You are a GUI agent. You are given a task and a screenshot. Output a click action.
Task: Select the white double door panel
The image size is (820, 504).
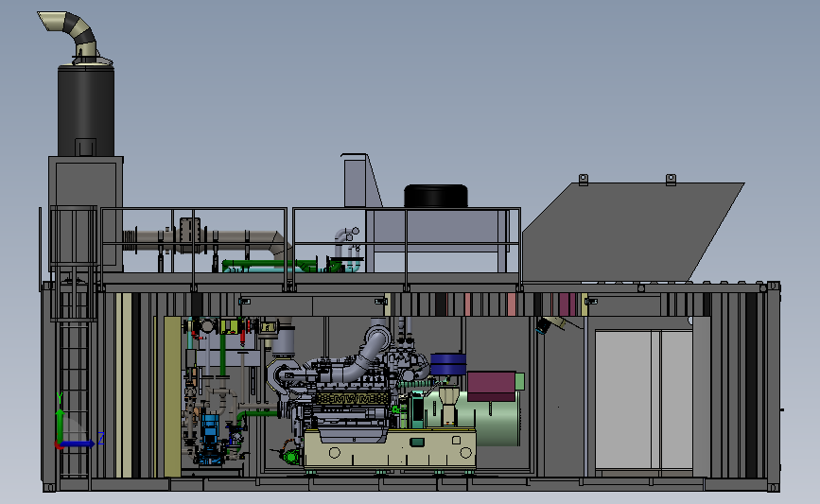(x=644, y=400)
